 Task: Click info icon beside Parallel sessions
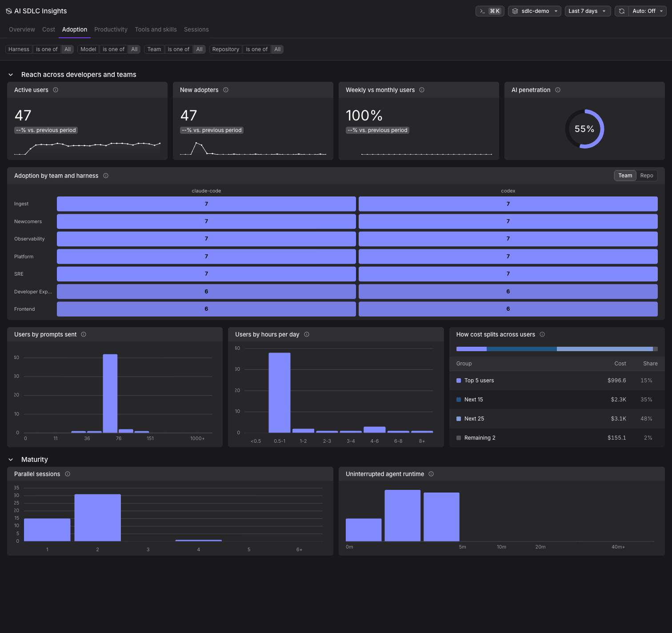pos(68,474)
